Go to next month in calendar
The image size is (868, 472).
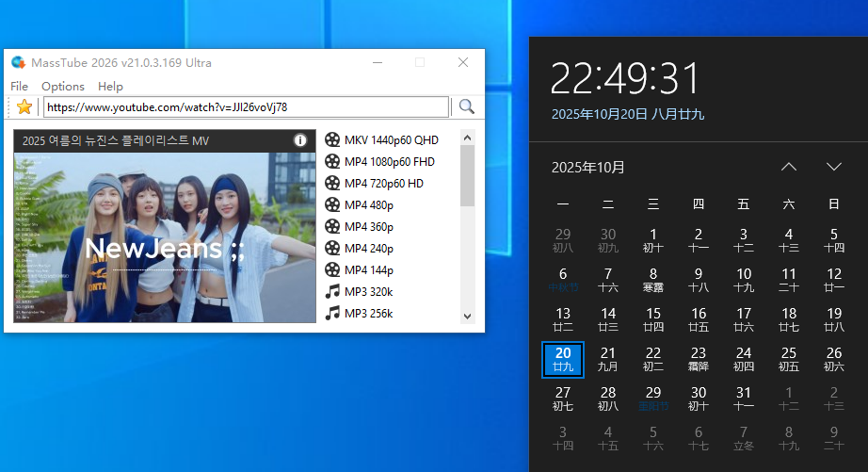tap(833, 167)
